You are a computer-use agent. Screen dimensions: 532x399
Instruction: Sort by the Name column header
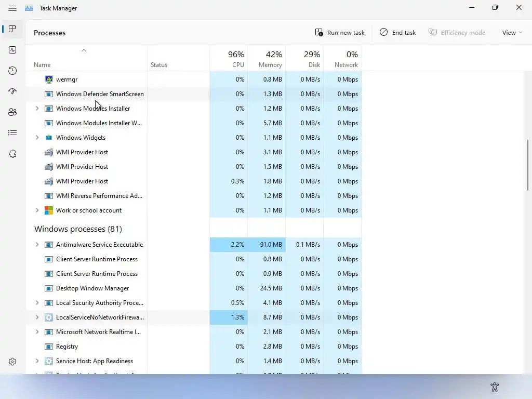point(87,58)
